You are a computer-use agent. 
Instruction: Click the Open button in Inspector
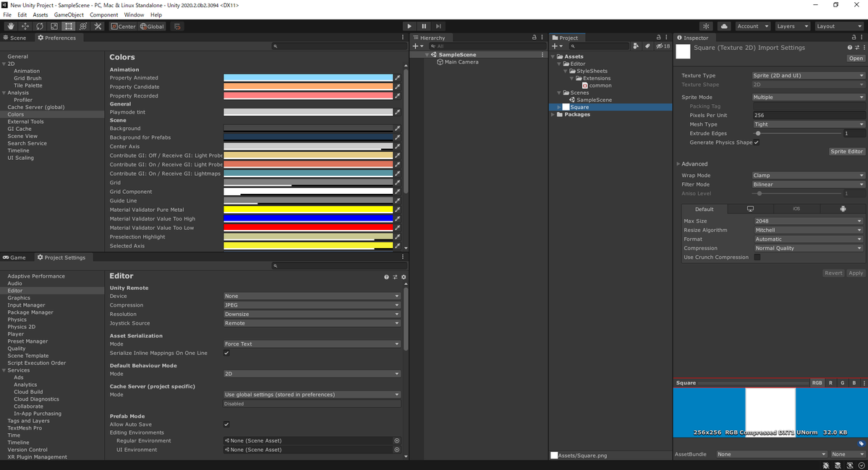point(856,59)
